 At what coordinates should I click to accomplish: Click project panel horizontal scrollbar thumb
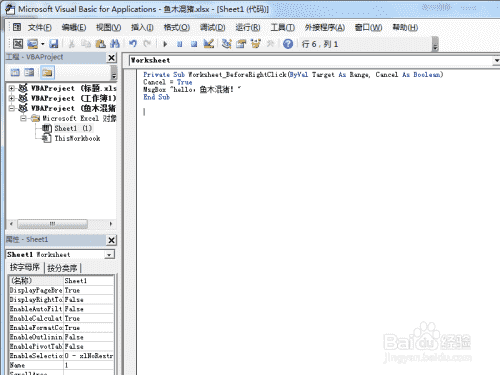coord(52,224)
